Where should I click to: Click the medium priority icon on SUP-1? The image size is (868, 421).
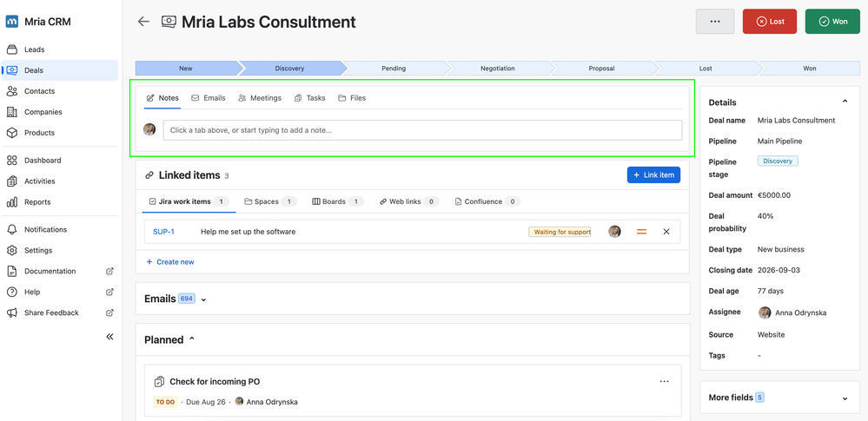641,232
